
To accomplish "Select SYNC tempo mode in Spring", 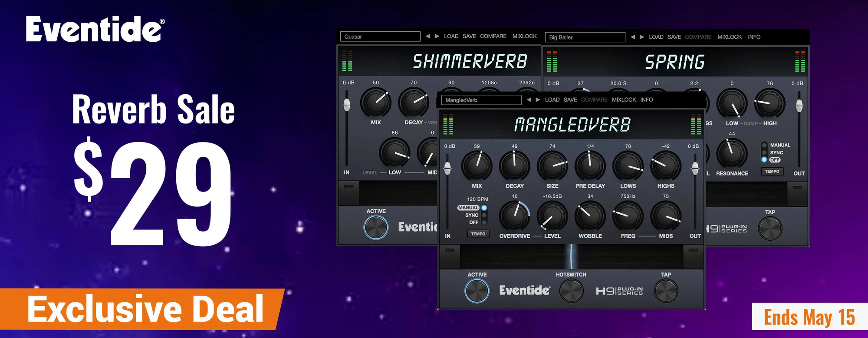I will [x=764, y=152].
